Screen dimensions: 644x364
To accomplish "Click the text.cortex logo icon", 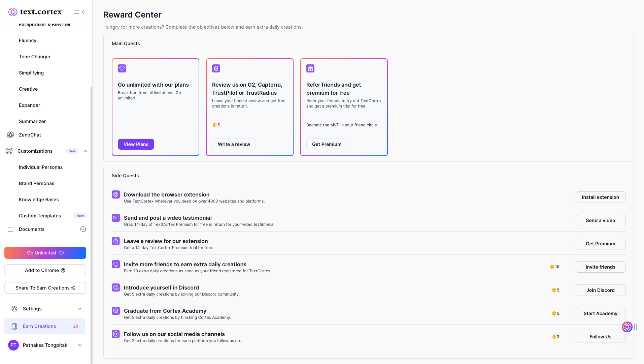I will point(13,12).
